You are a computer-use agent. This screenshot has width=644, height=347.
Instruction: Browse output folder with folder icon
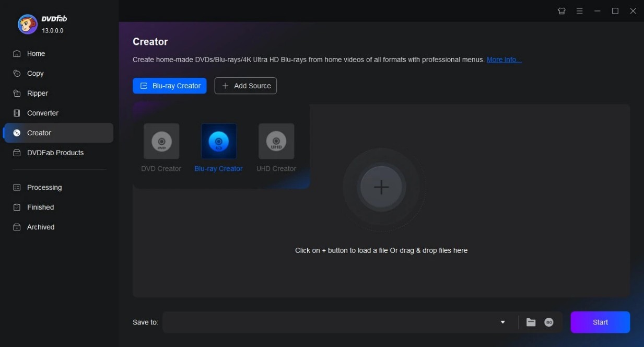[530, 322]
